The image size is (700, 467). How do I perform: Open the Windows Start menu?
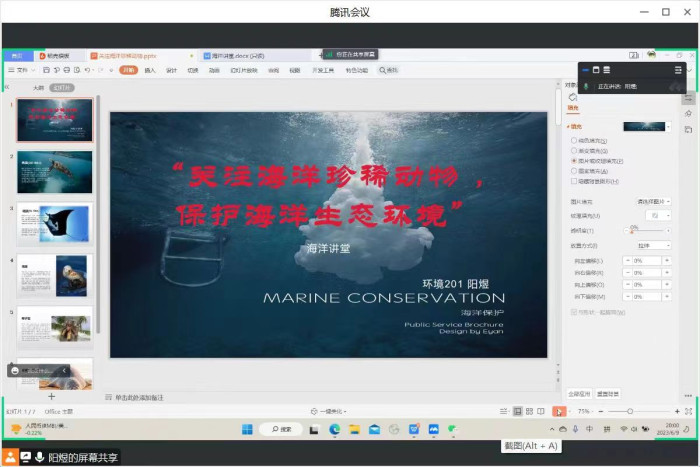(247, 429)
